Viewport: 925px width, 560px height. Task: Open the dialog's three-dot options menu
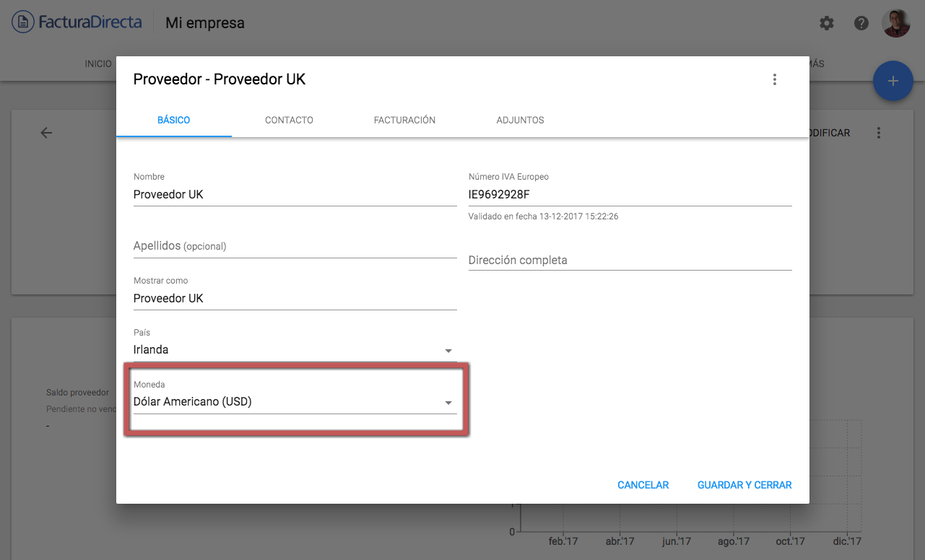(774, 79)
